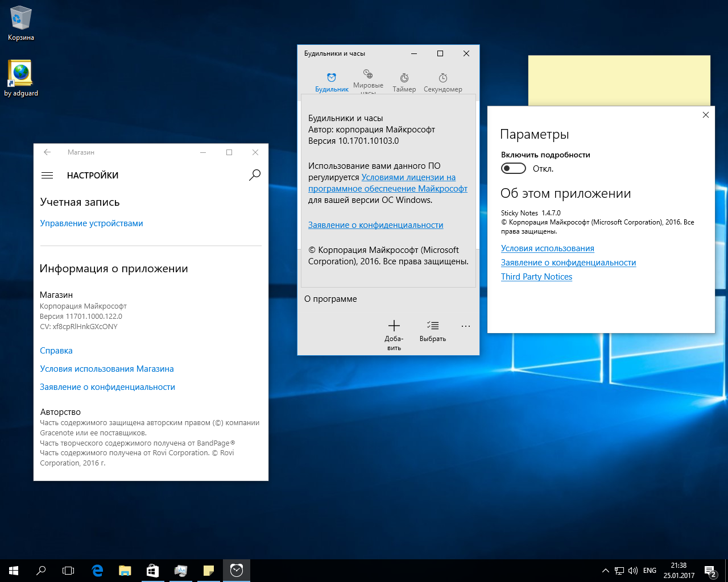Viewport: 728px width, 582px height.
Task: Click the taskbar clock 21:38
Action: (679, 571)
